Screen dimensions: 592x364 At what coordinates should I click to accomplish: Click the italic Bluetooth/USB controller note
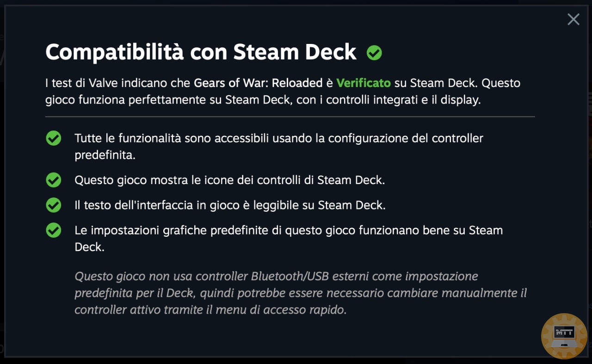point(301,293)
